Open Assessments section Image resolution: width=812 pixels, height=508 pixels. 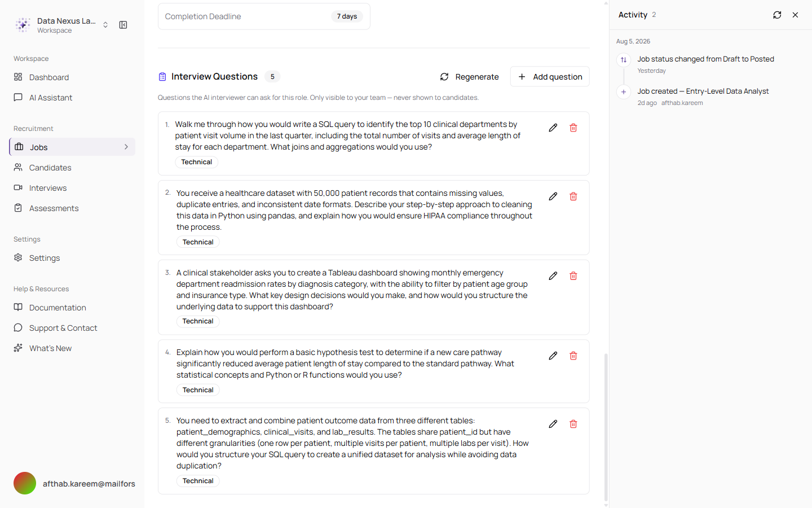(72, 208)
